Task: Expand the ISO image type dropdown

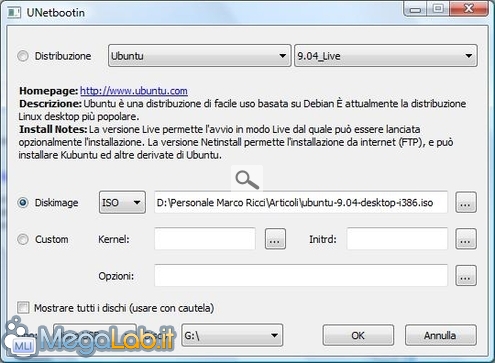Action: coord(122,202)
